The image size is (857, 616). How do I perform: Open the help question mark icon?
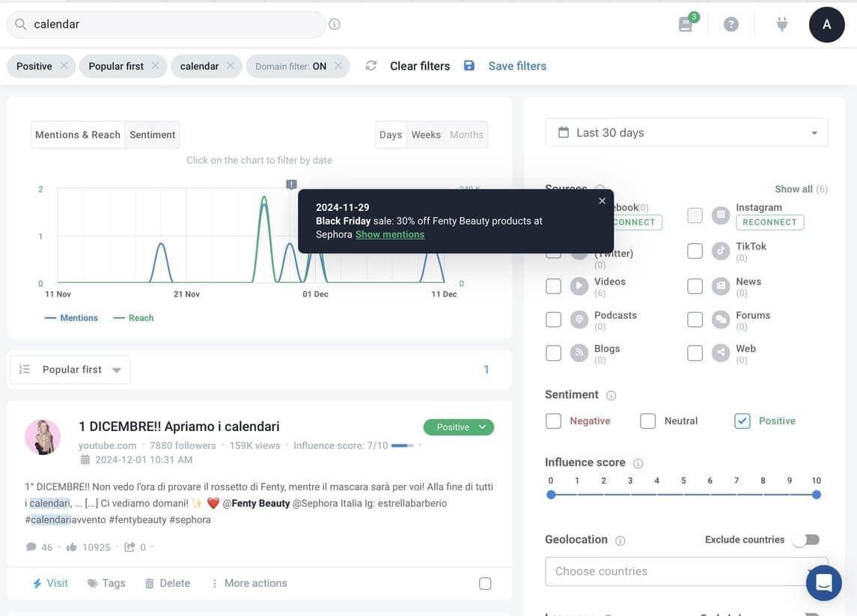point(731,25)
